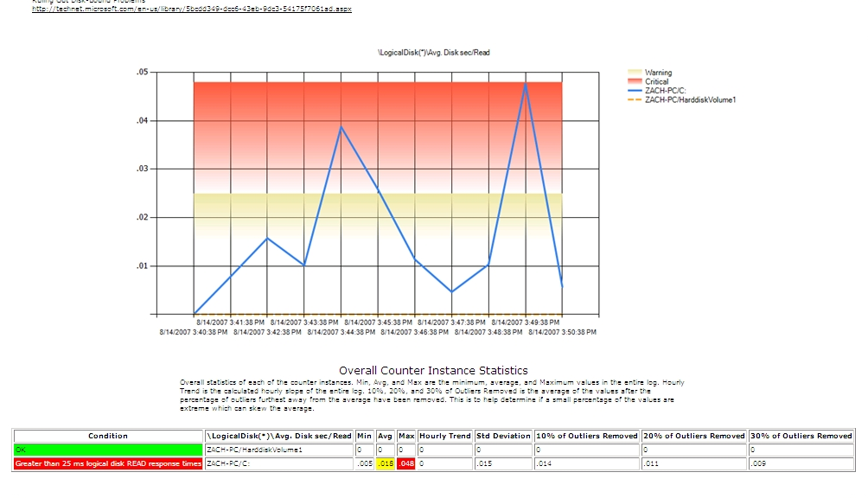Select the red Greater than 25 ms condition cell
This screenshot has height=498, width=868.
108,464
